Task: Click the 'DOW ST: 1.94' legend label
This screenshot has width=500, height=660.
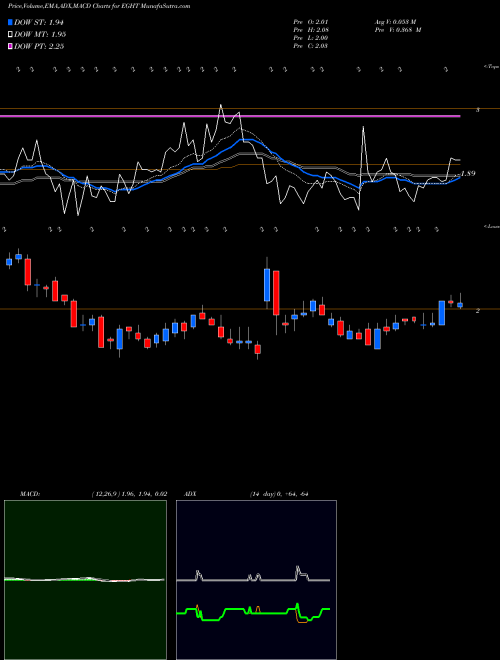Action: click(x=39, y=22)
